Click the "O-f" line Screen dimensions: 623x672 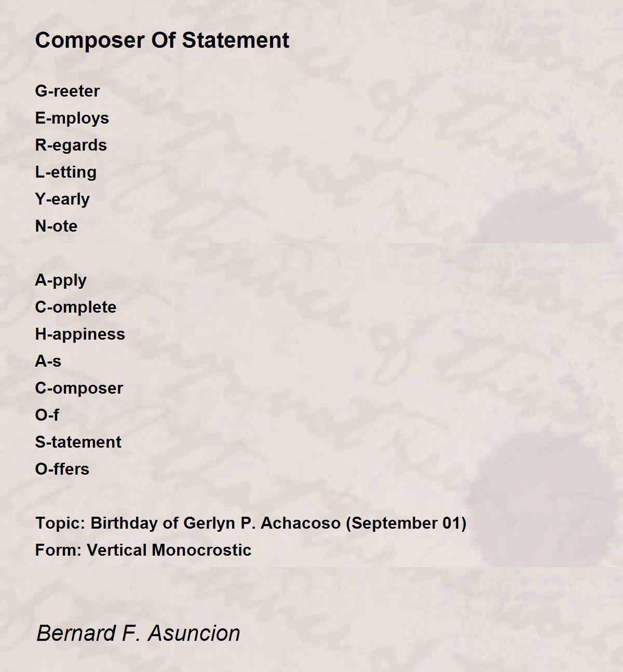(x=47, y=415)
